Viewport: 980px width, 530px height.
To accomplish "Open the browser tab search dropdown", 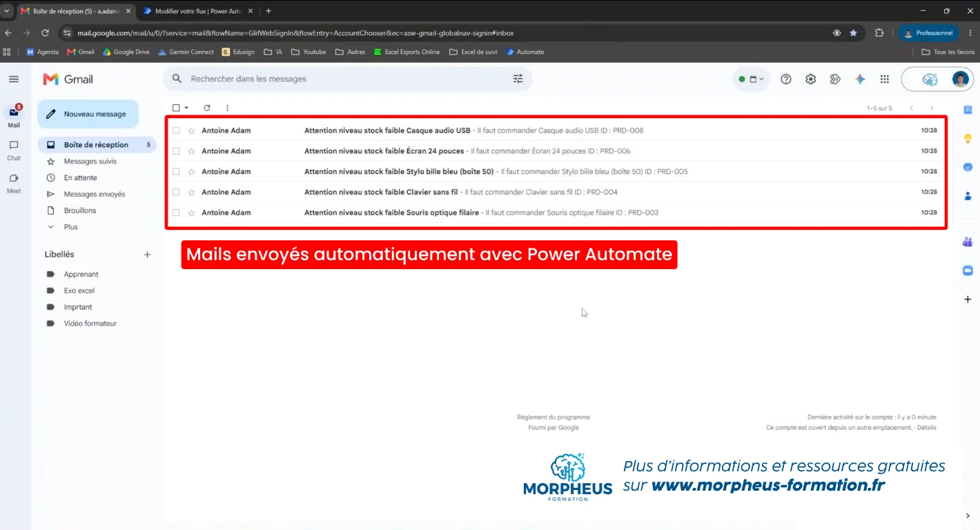I will pos(7,11).
